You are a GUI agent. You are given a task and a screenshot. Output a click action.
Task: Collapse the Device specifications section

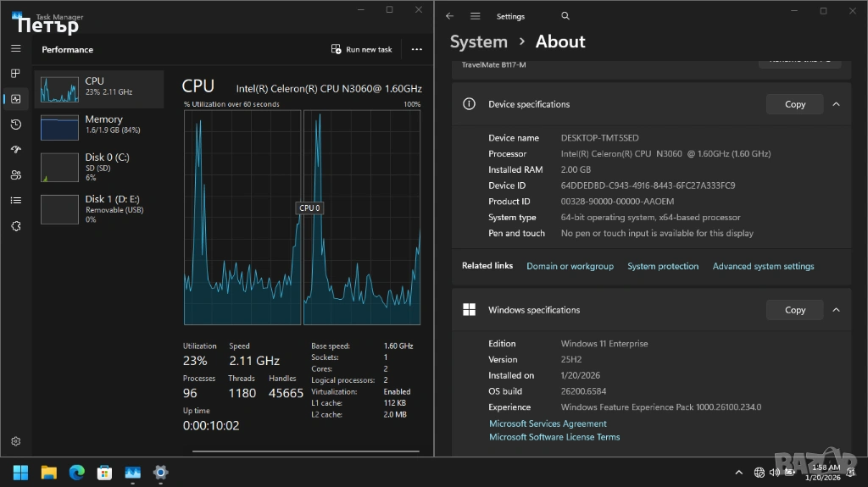coord(836,104)
